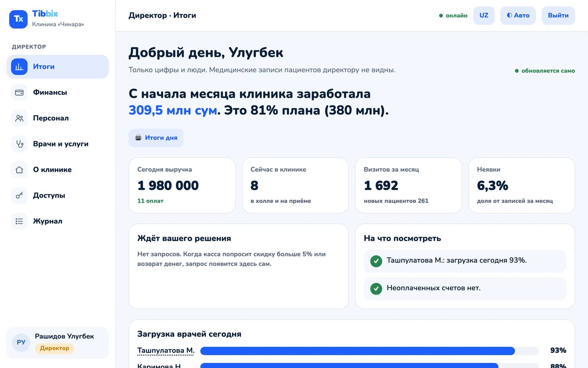Click the Неявки 6,3% card
Screen dimensions: 588x368
(x=522, y=185)
